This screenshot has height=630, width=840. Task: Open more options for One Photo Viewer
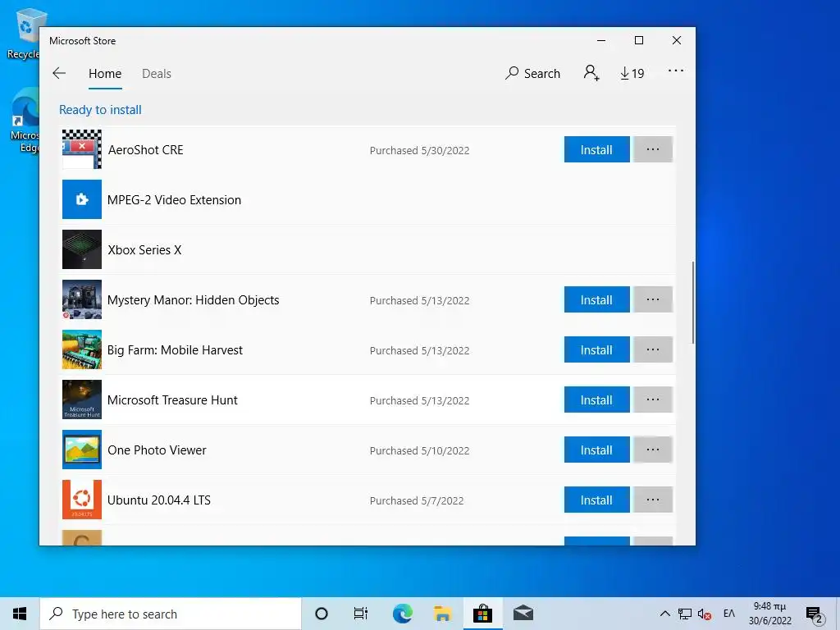652,450
